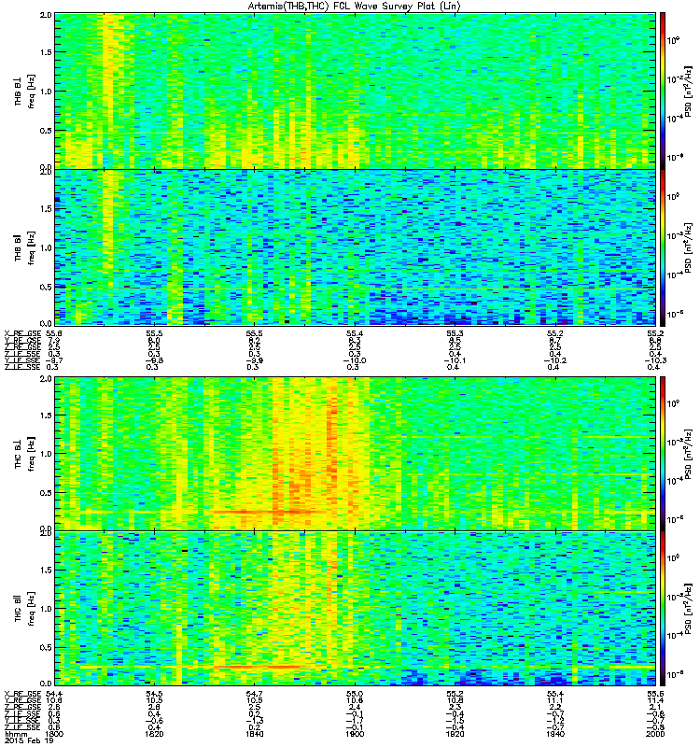
Task: Click the color bar beside the THB B∥ panel
Action: click(662, 247)
